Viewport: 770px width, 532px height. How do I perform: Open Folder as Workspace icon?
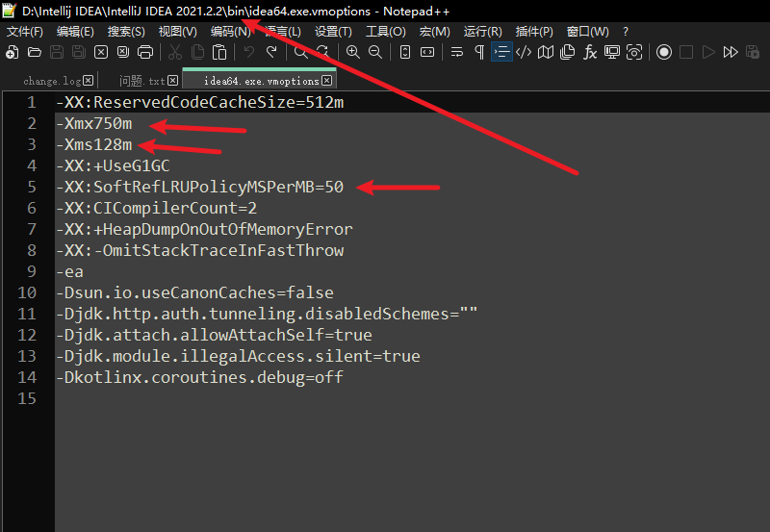click(x=612, y=52)
